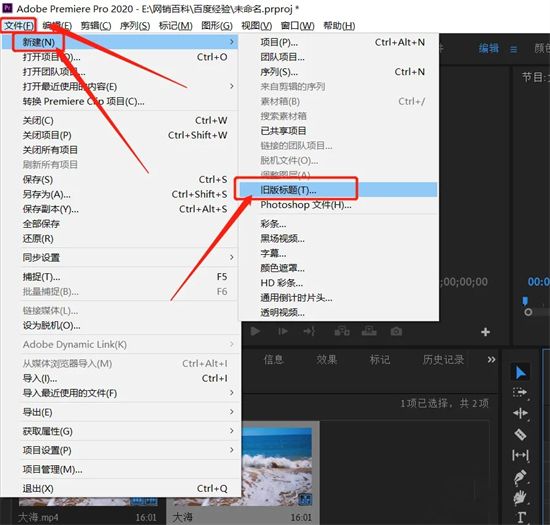Click 捕捉(T)... in file menu
Viewport: 550px width, 525px height.
point(120,277)
